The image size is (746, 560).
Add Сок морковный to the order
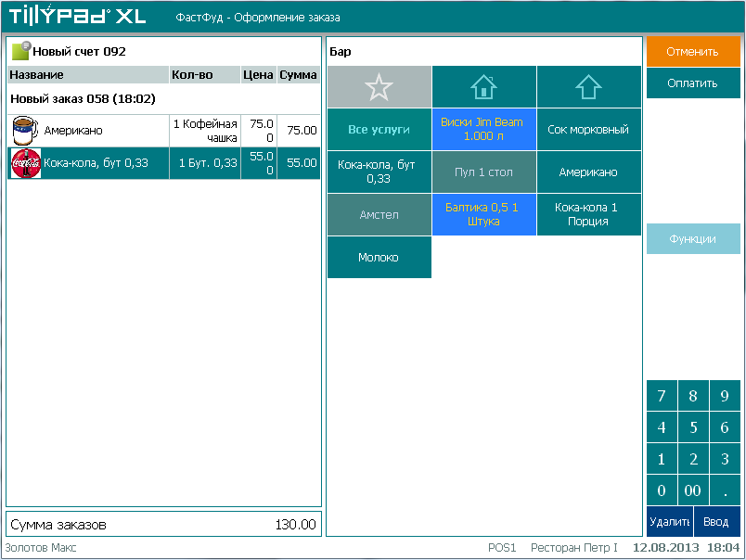click(588, 129)
